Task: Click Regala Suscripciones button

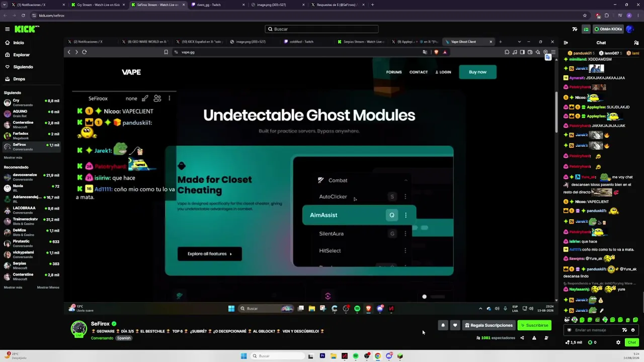Action: click(488, 325)
